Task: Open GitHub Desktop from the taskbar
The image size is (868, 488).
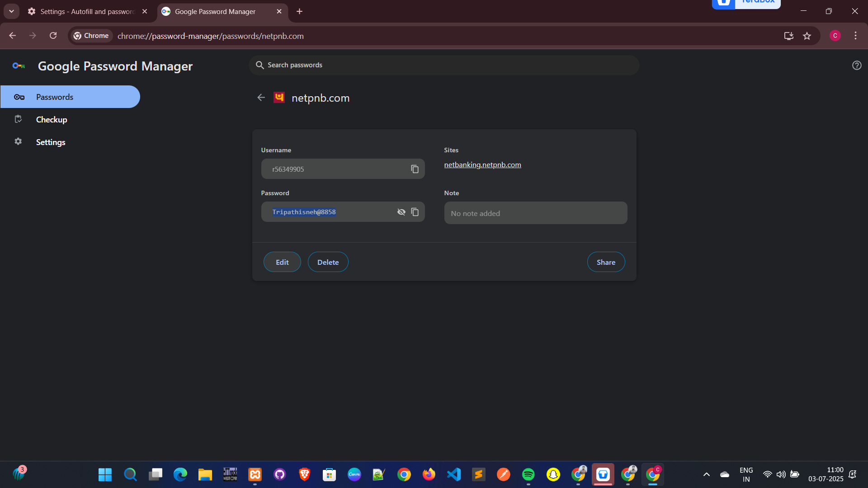Action: coord(279,474)
